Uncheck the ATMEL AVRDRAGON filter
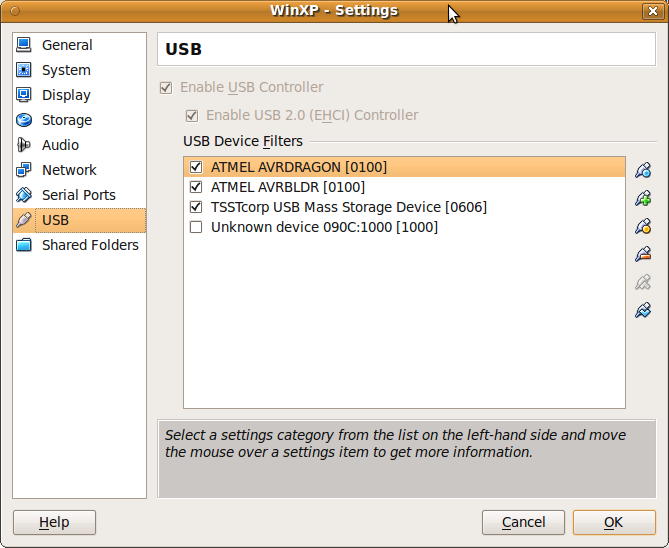Image resolution: width=669 pixels, height=548 pixels. (196, 167)
